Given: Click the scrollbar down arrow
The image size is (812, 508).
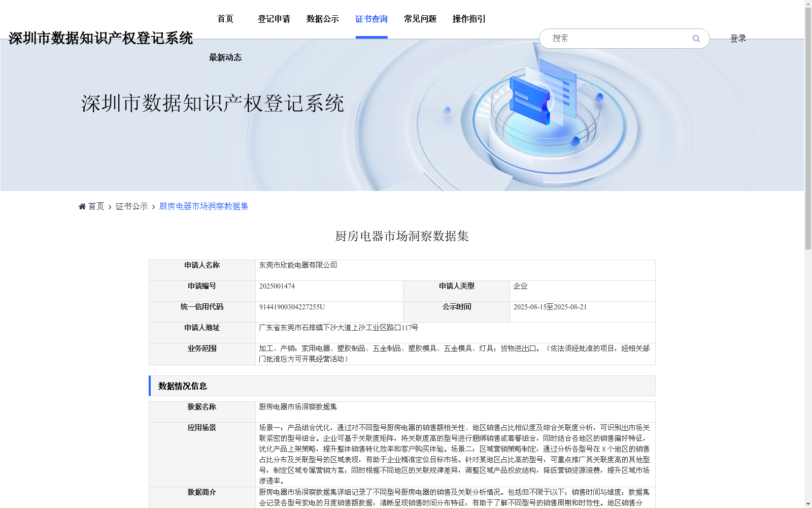Looking at the screenshot, I should 808,504.
